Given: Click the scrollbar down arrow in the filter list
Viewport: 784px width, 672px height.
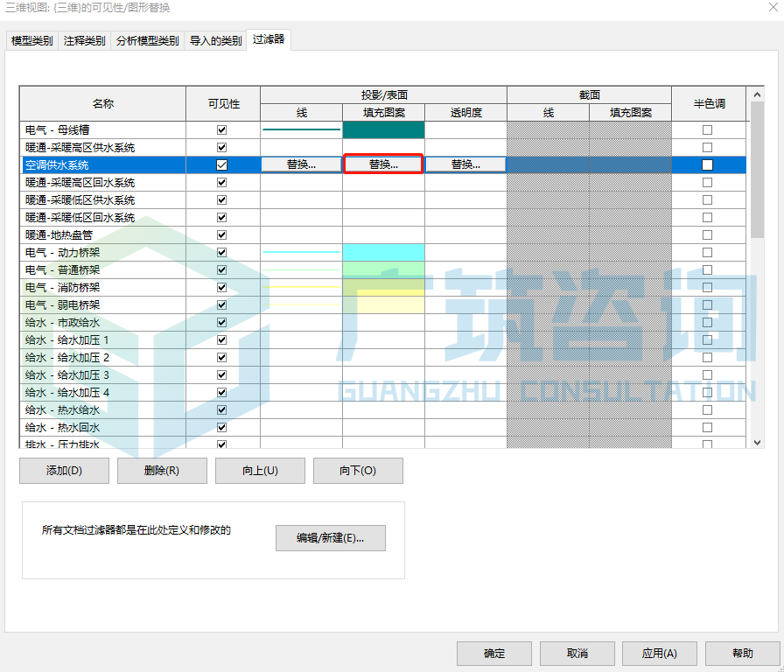Looking at the screenshot, I should pyautogui.click(x=756, y=442).
